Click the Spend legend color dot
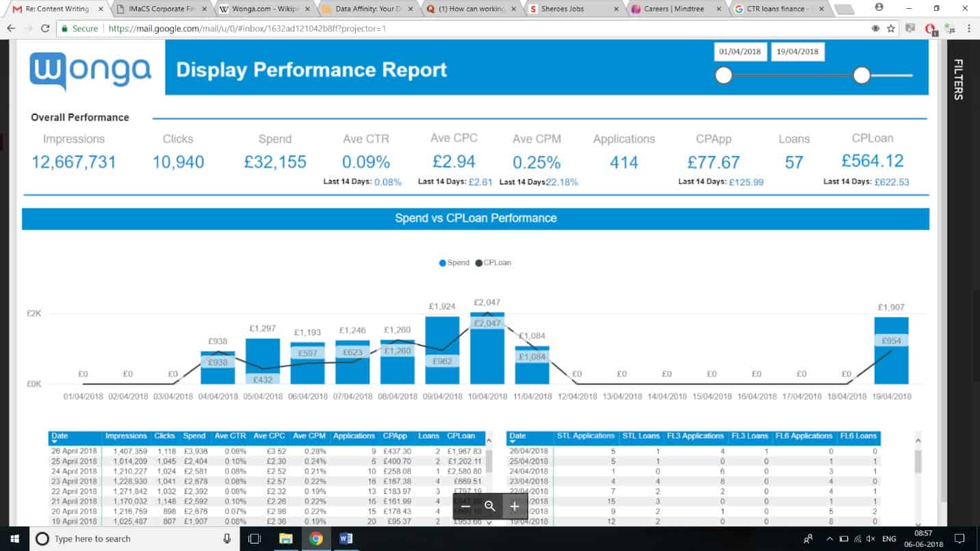 [443, 263]
